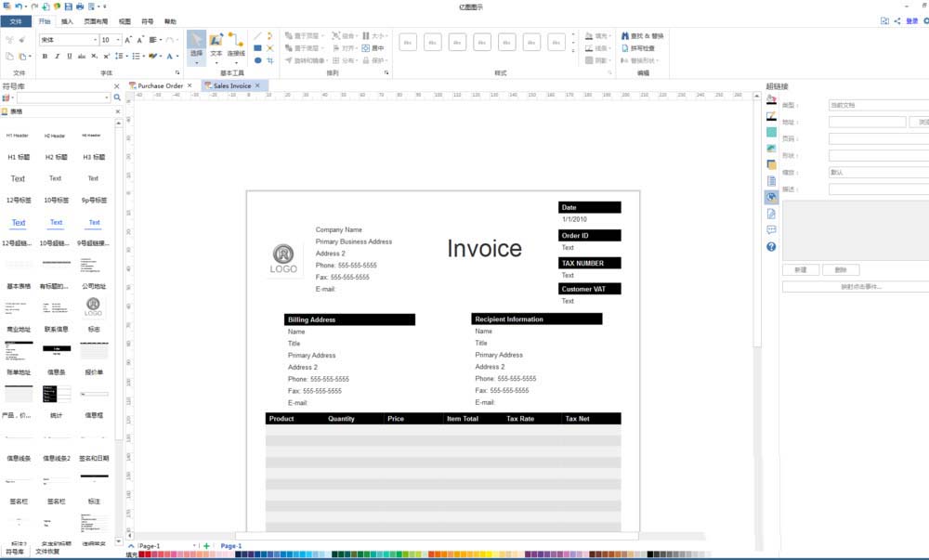
Task: Open the font color dropdown
Action: coord(173,57)
